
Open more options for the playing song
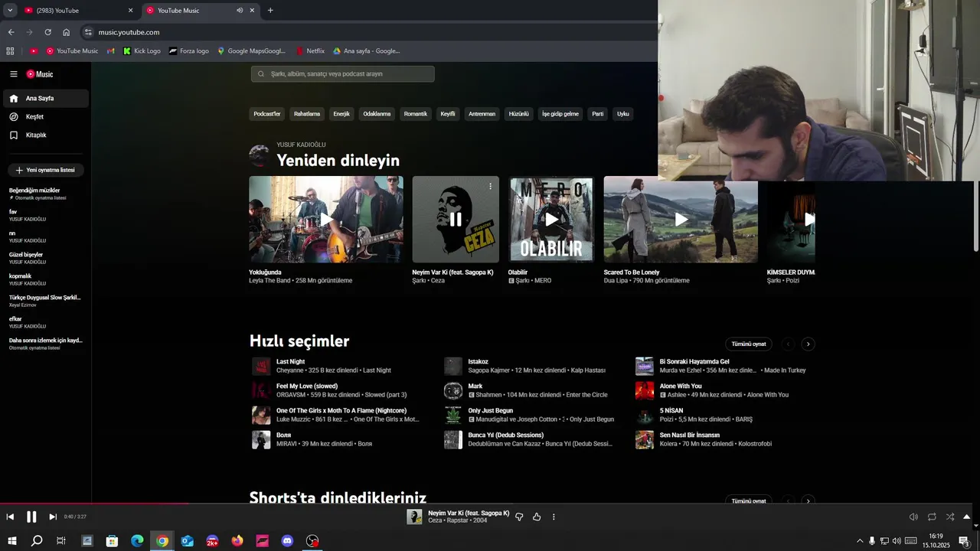pyautogui.click(x=554, y=517)
